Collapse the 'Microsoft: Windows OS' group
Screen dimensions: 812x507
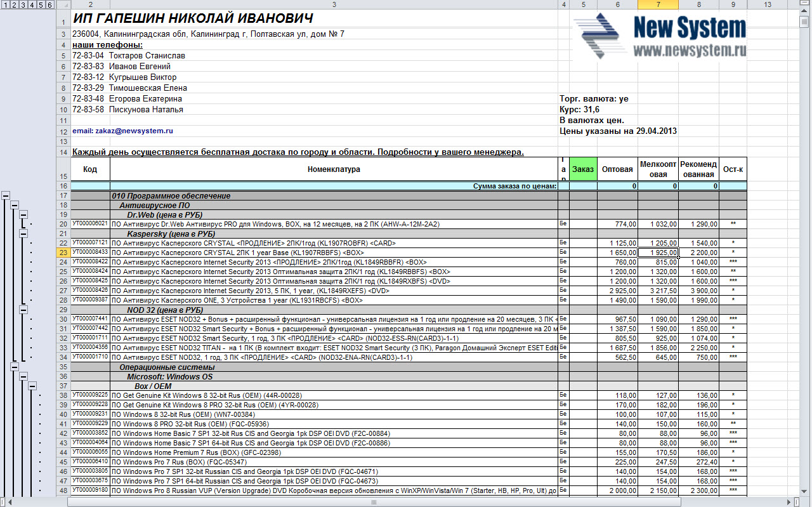23,376
